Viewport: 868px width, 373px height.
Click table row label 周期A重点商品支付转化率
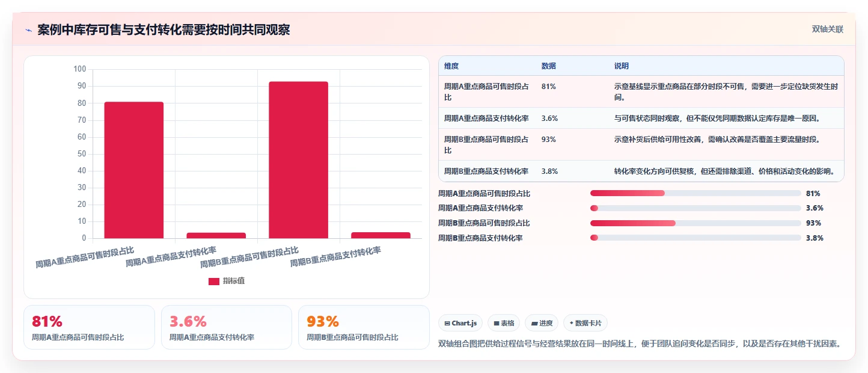point(486,119)
